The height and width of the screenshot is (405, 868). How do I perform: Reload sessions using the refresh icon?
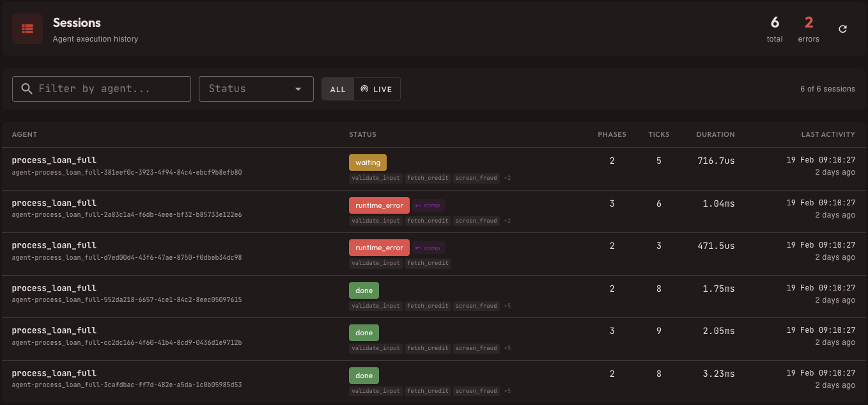tap(842, 28)
